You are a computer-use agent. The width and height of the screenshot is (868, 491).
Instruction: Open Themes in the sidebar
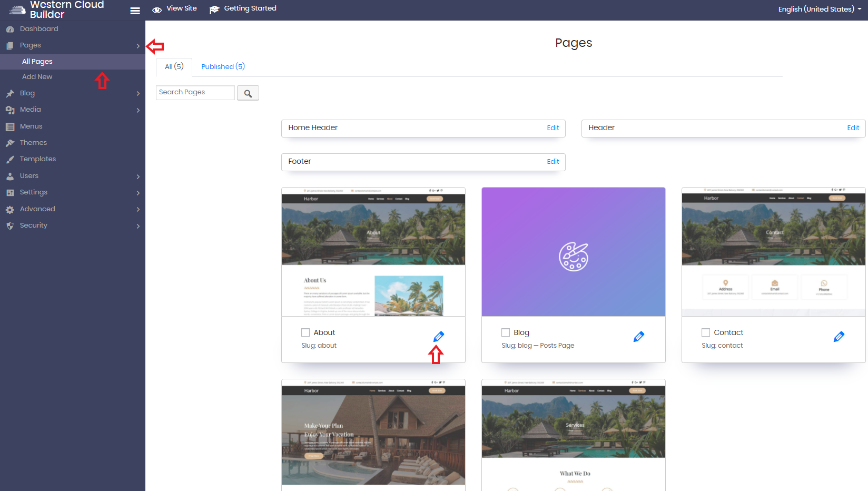click(x=33, y=143)
